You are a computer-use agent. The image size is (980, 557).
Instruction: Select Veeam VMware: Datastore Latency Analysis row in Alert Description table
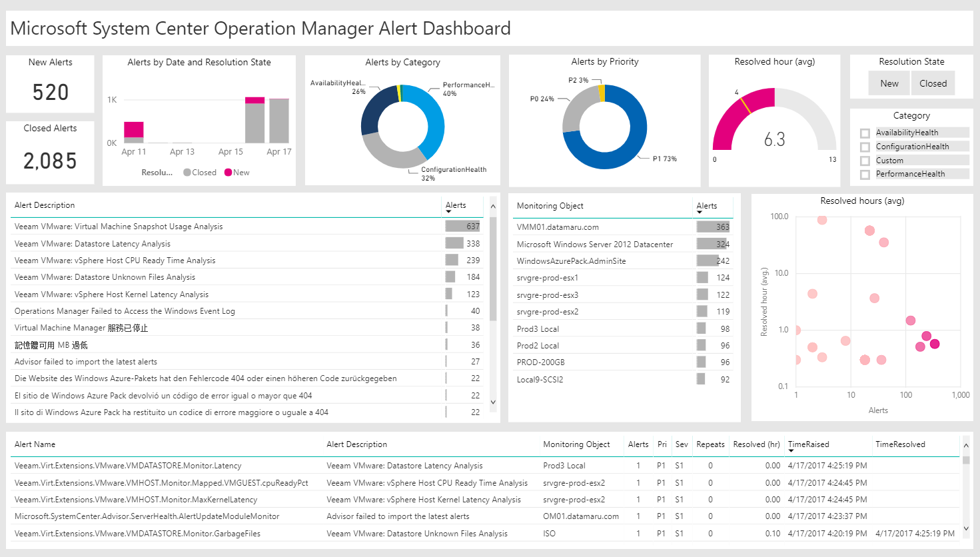248,244
